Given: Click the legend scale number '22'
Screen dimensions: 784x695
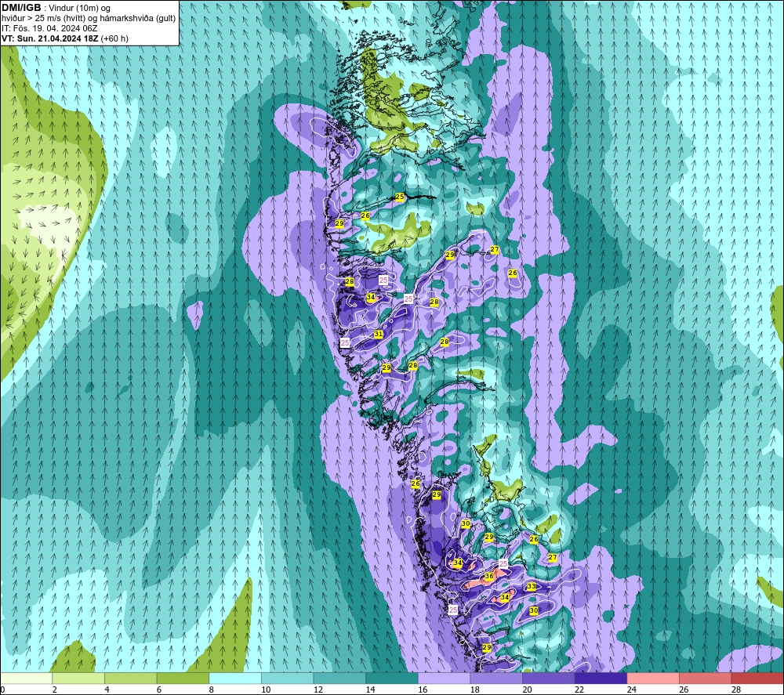Looking at the screenshot, I should pos(579,690).
